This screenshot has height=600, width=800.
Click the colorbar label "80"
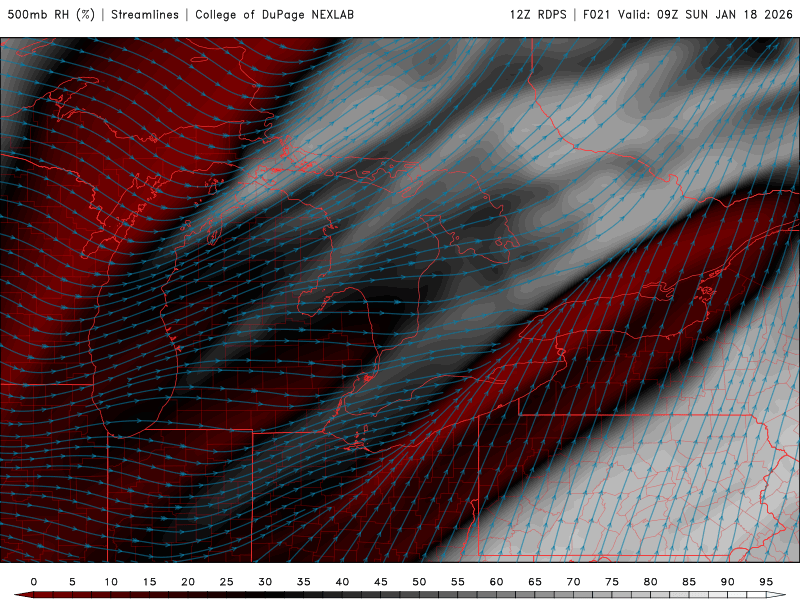tap(651, 582)
